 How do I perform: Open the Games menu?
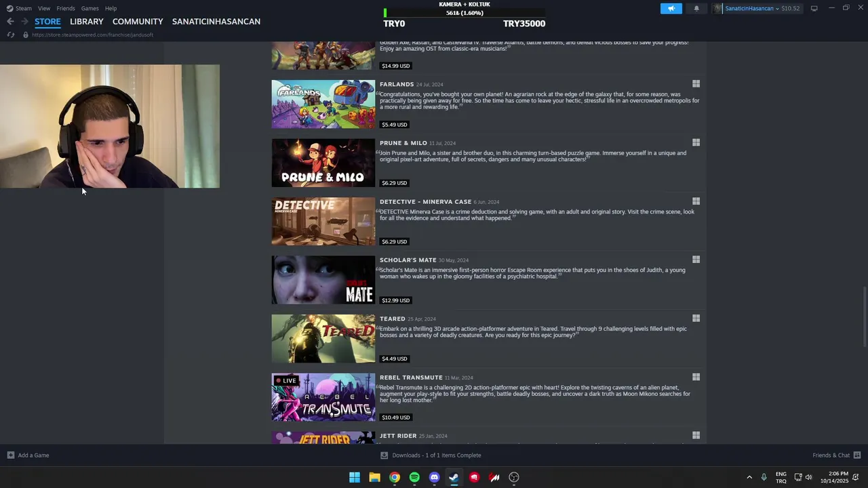[x=90, y=8]
